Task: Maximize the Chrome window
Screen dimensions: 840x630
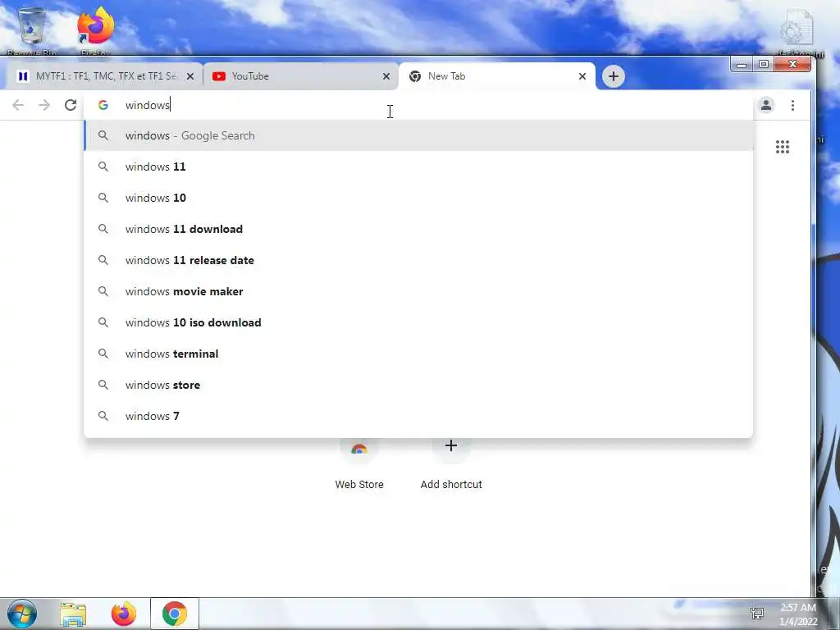Action: coord(764,65)
